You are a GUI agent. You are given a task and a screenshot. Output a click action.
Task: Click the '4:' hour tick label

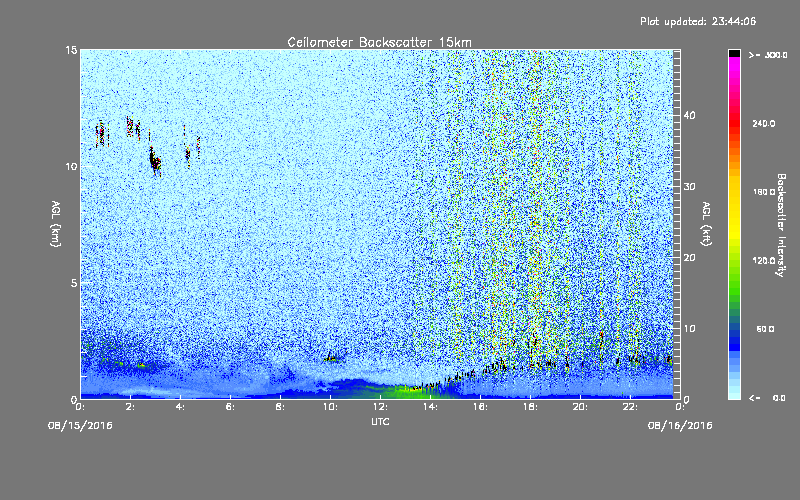click(x=180, y=407)
